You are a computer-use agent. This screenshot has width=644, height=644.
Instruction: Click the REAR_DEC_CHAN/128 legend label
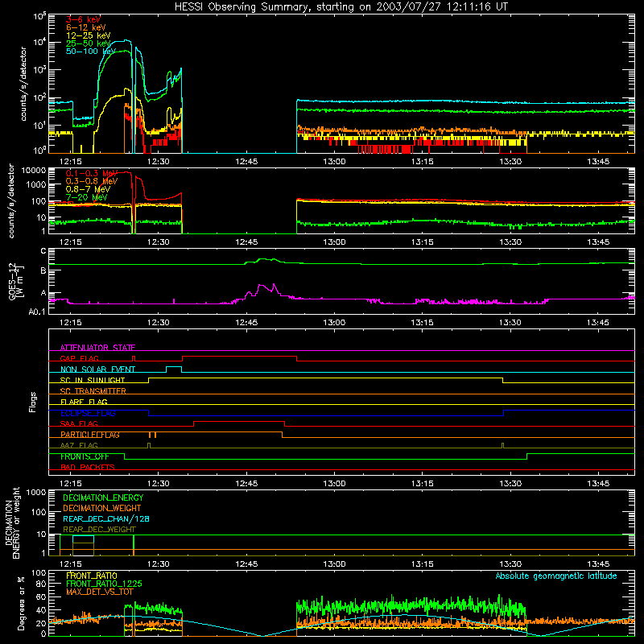pos(106,519)
